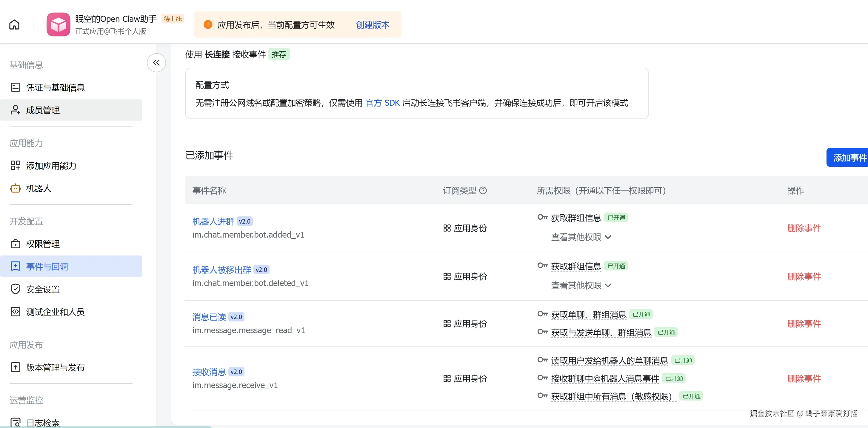The image size is (868, 428).
Task: Open the official SDK link
Action: coord(382,103)
